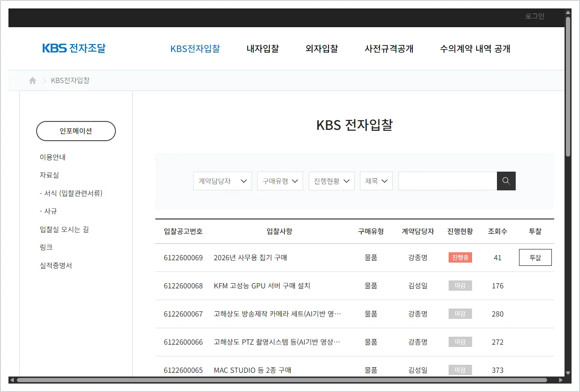Click 마감 badge in row 6122600068
This screenshot has width=580, height=392.
click(x=460, y=286)
